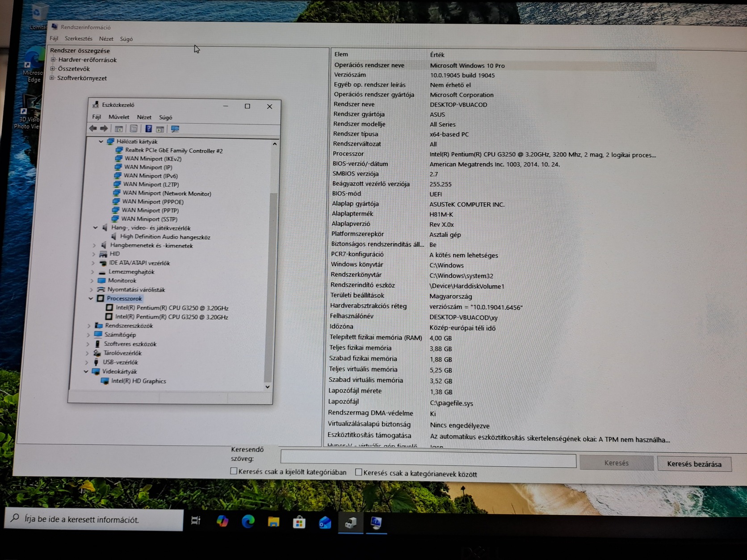
Task: Select the Tárolóvezérlők category
Action: [x=122, y=353]
